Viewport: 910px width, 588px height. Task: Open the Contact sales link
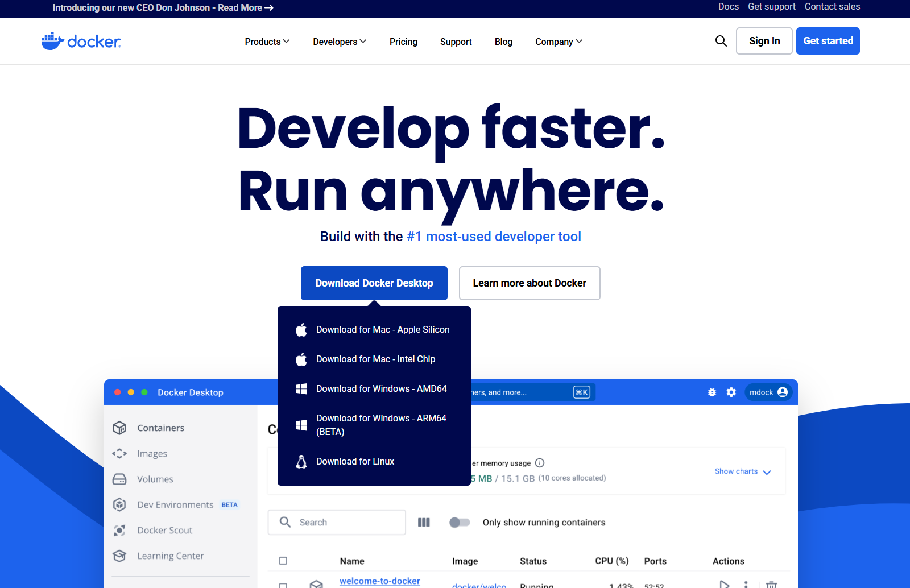click(832, 7)
